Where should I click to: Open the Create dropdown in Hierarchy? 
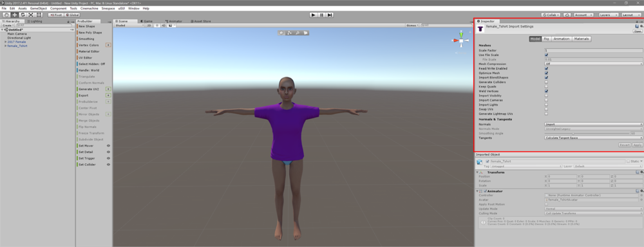8,25
